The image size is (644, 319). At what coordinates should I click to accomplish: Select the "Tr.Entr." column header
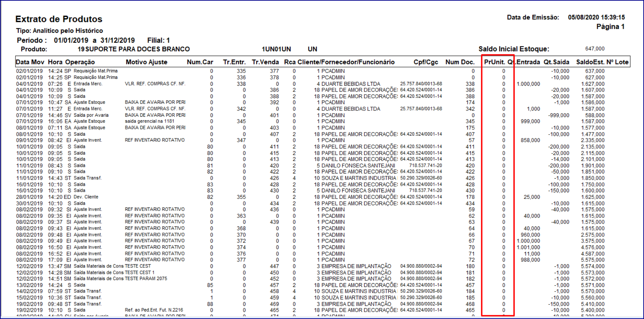234,62
